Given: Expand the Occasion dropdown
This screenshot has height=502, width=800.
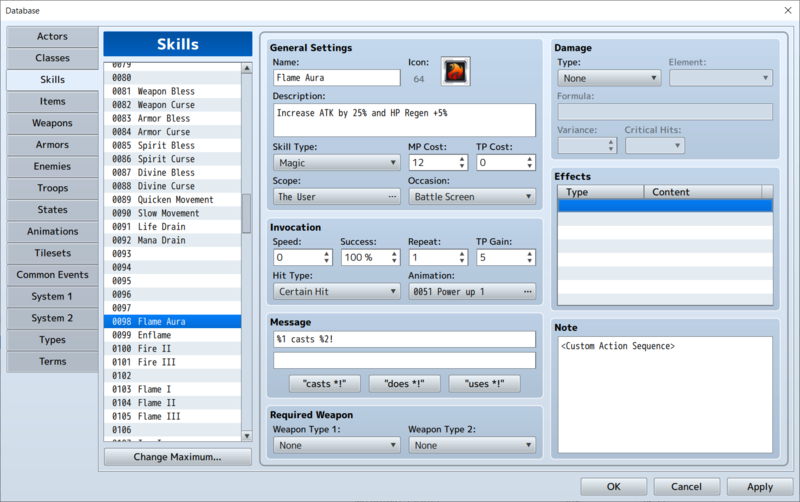Looking at the screenshot, I should pos(472,197).
